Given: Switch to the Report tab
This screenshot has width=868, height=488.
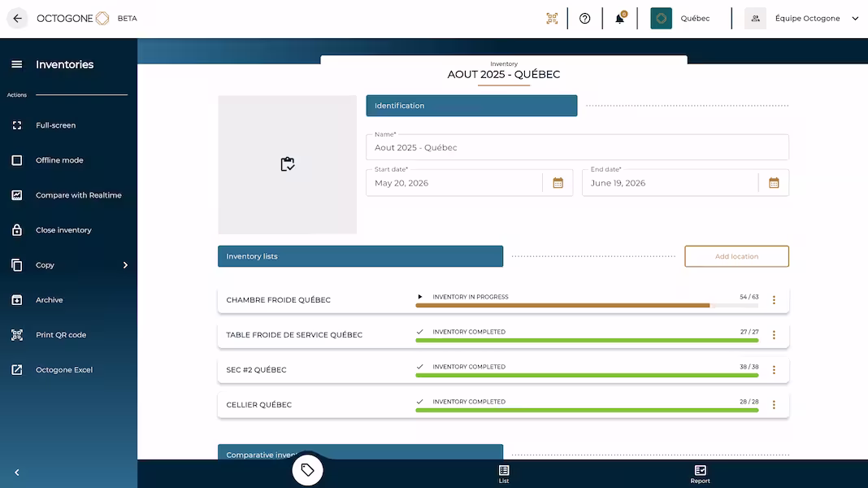Looking at the screenshot, I should click(700, 474).
